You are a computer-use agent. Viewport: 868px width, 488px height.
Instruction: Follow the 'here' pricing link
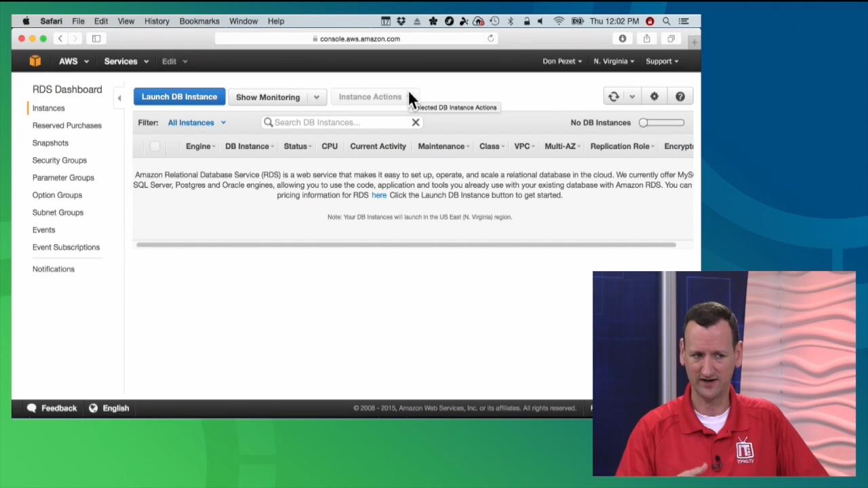click(x=379, y=195)
